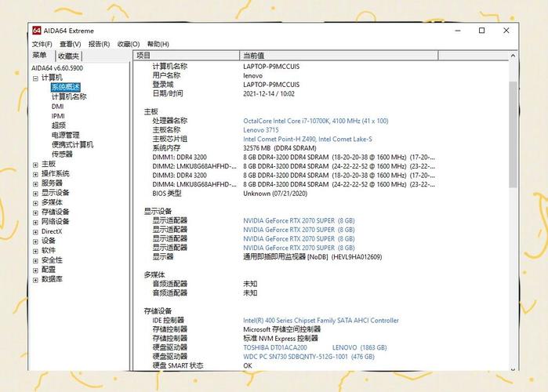Viewport: 548px width, 392px height.
Task: Click the Microsoft 存储空间控制器 value
Action: pos(281,329)
